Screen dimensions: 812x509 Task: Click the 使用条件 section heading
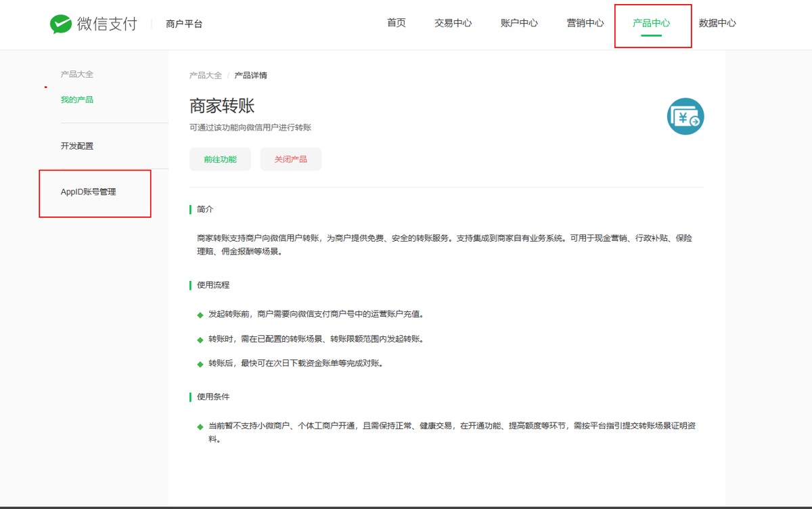click(213, 396)
